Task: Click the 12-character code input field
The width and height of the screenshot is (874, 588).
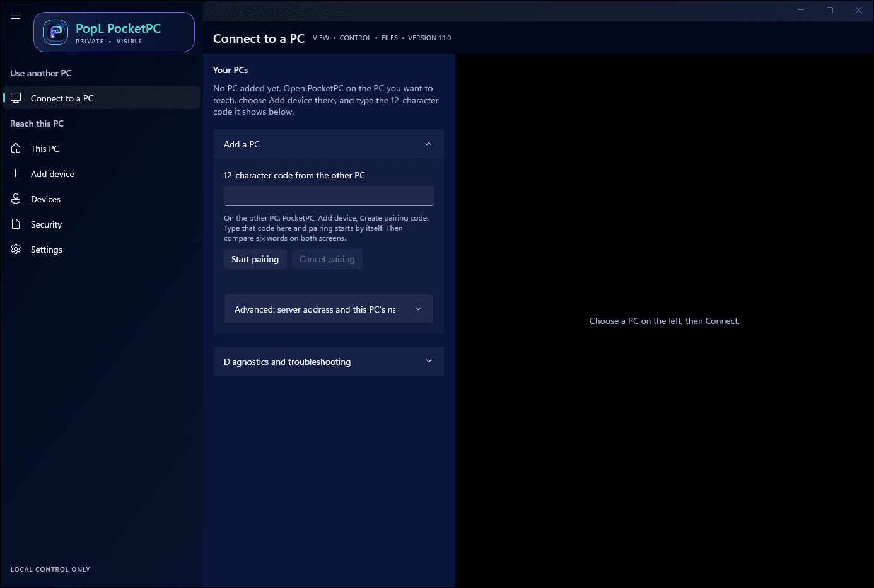Action: pyautogui.click(x=329, y=196)
